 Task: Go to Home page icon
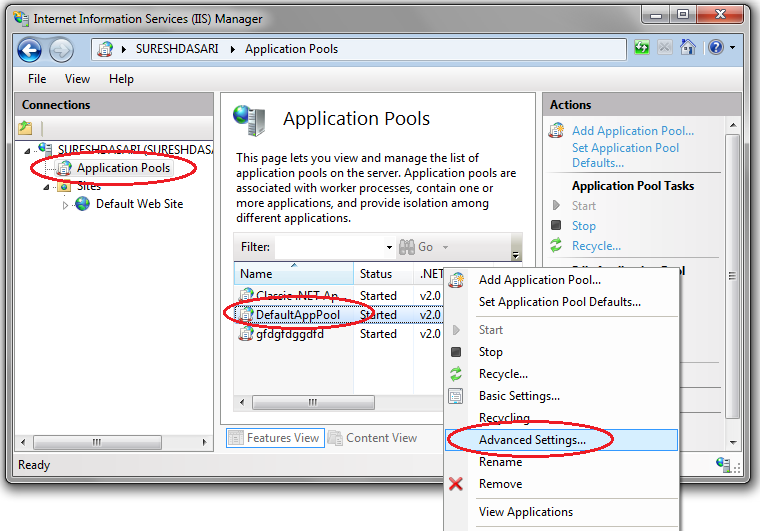point(687,47)
